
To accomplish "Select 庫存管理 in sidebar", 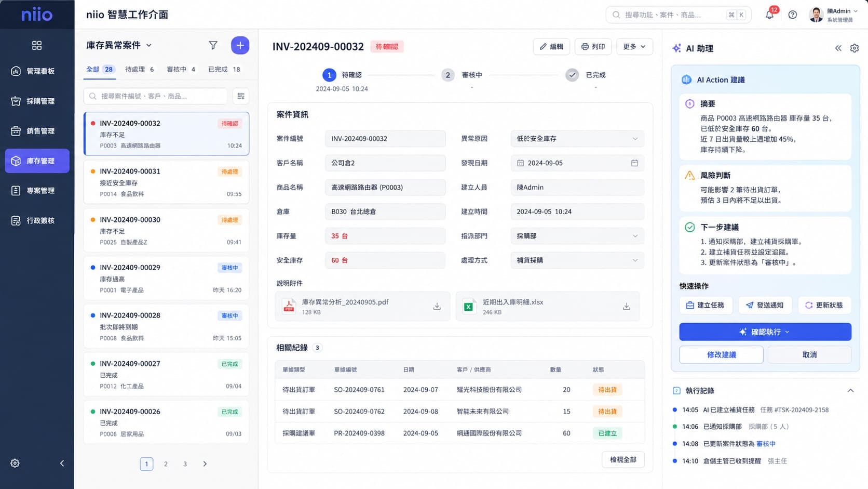I will tap(37, 161).
